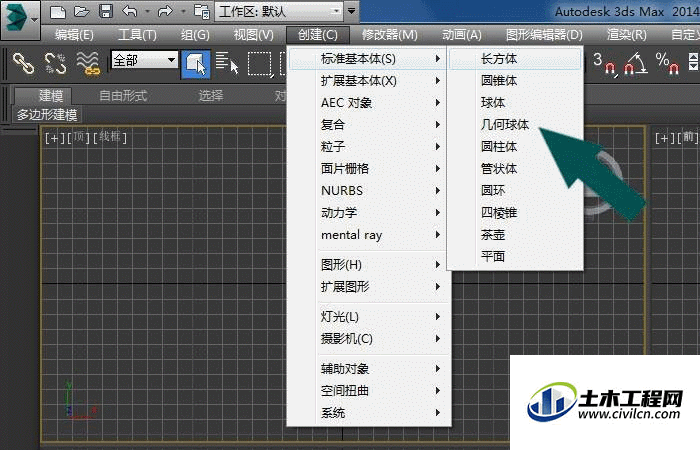
Task: Open the 全部 selection filter dropdown
Action: 144,60
